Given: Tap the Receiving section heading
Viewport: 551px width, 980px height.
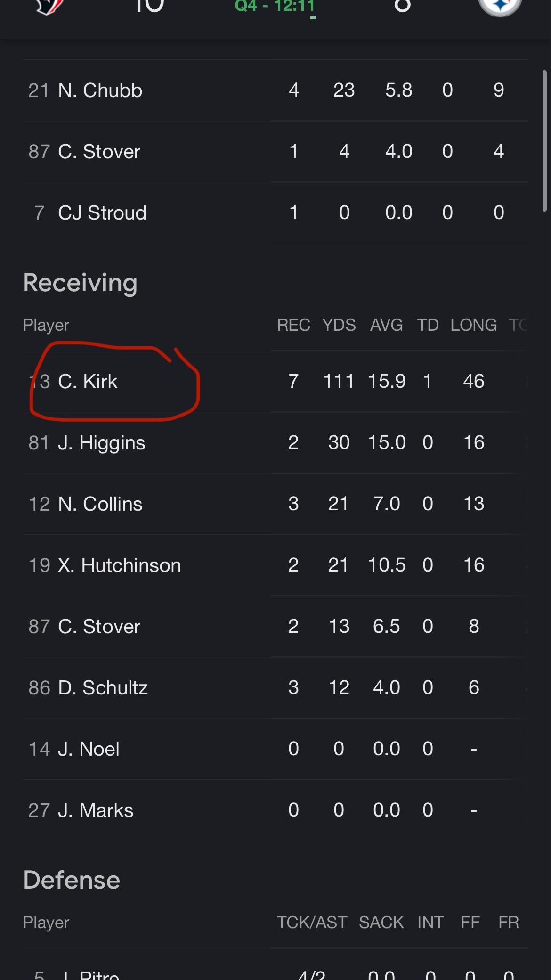Looking at the screenshot, I should (81, 283).
